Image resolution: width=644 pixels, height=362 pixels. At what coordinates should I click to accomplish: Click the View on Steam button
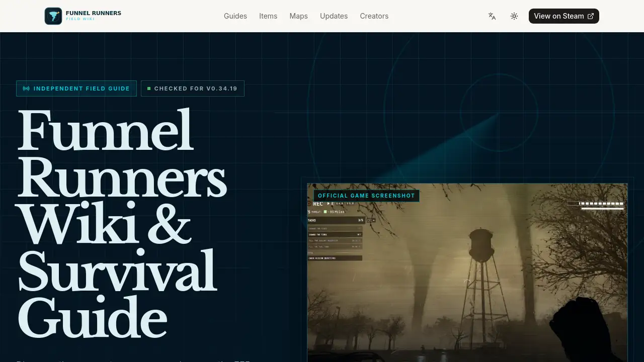564,16
